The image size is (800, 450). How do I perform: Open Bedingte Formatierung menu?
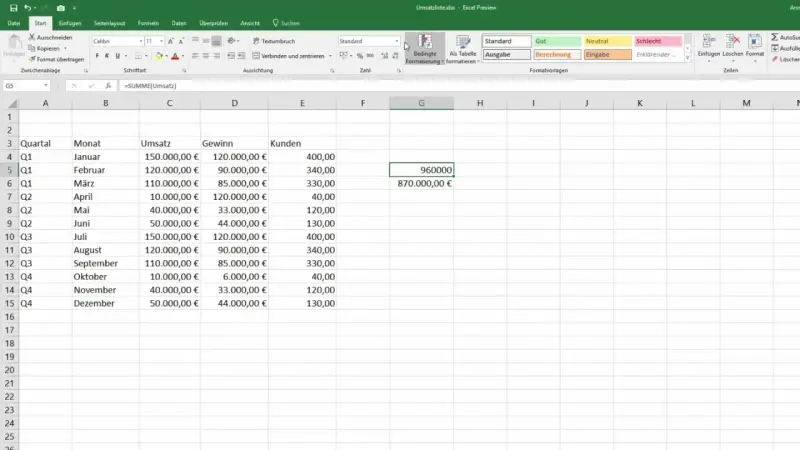pyautogui.click(x=424, y=49)
